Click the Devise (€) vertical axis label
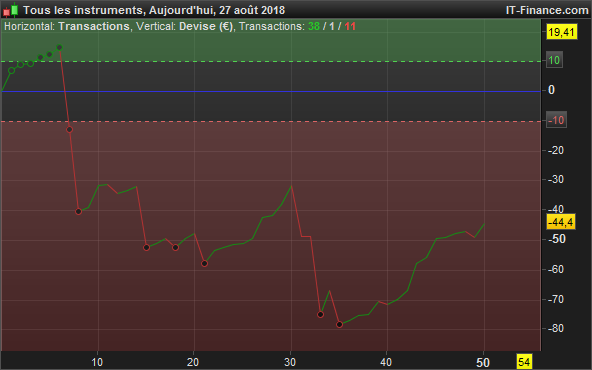This screenshot has height=370, width=592. point(206,26)
